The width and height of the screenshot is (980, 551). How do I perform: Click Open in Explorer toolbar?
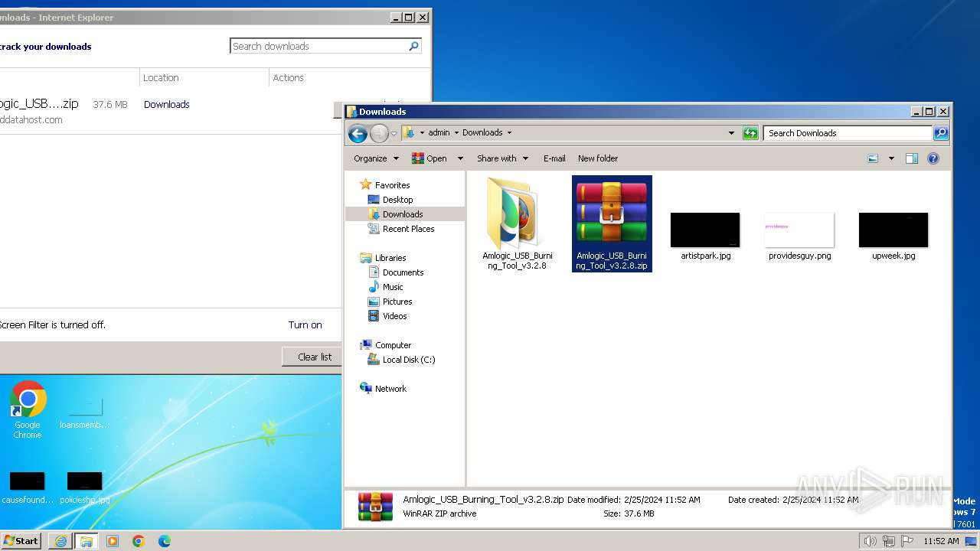pyautogui.click(x=430, y=158)
